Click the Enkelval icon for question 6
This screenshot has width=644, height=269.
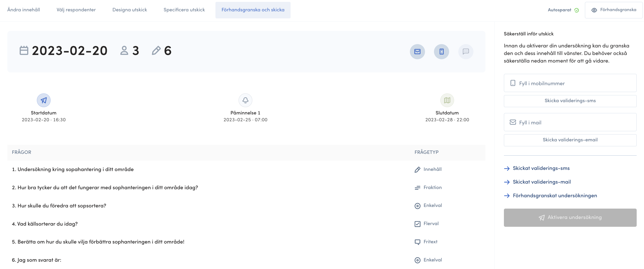417,260
